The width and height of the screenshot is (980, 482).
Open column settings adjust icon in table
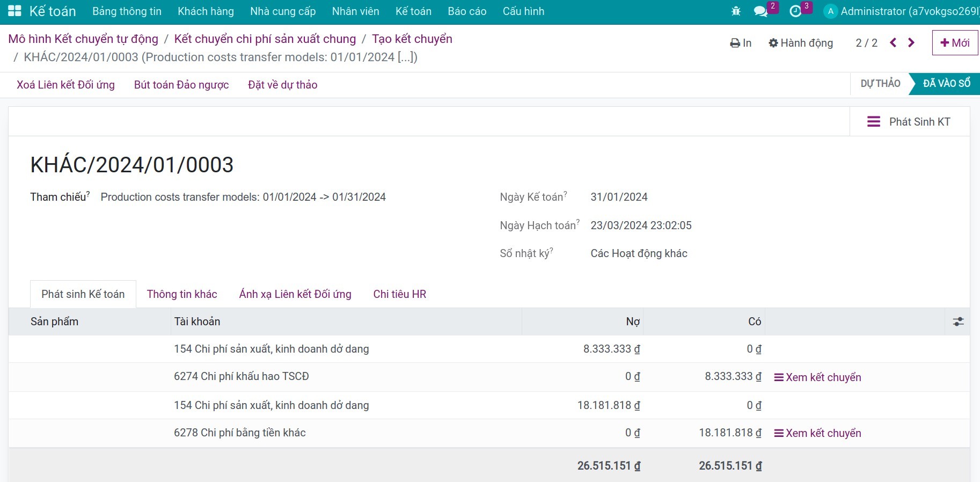[958, 322]
